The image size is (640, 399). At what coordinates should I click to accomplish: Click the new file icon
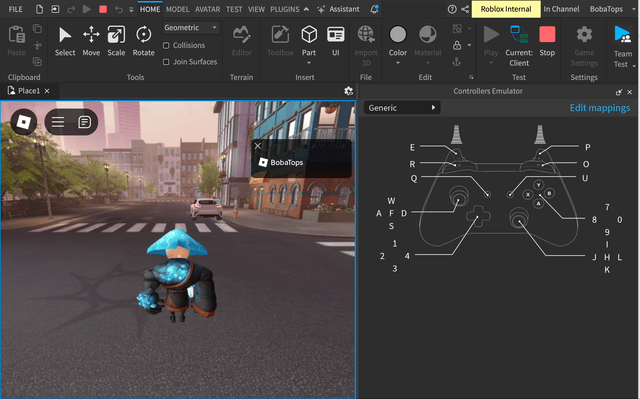[x=39, y=9]
